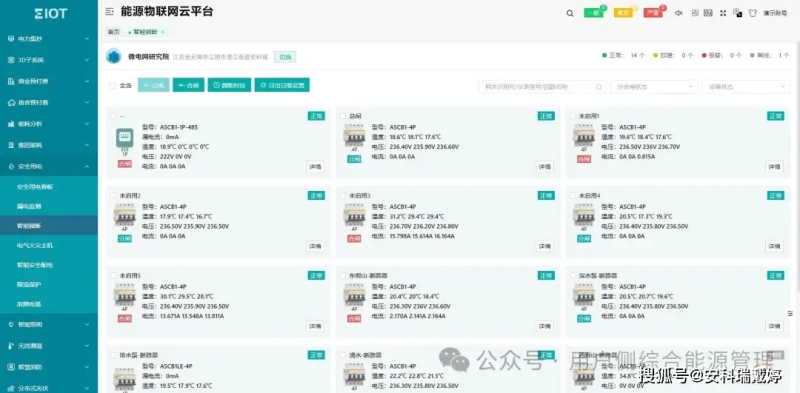Close the 智能微断 tab with its x
800x393 pixels.
click(x=163, y=32)
